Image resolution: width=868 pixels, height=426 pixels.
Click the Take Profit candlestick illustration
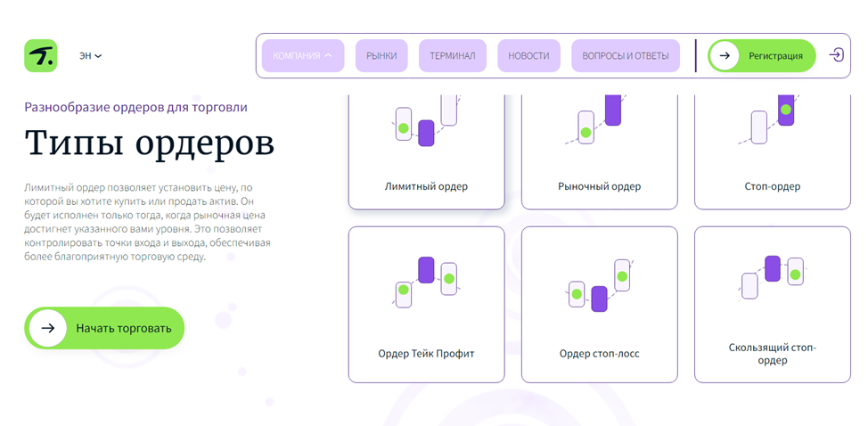[425, 283]
